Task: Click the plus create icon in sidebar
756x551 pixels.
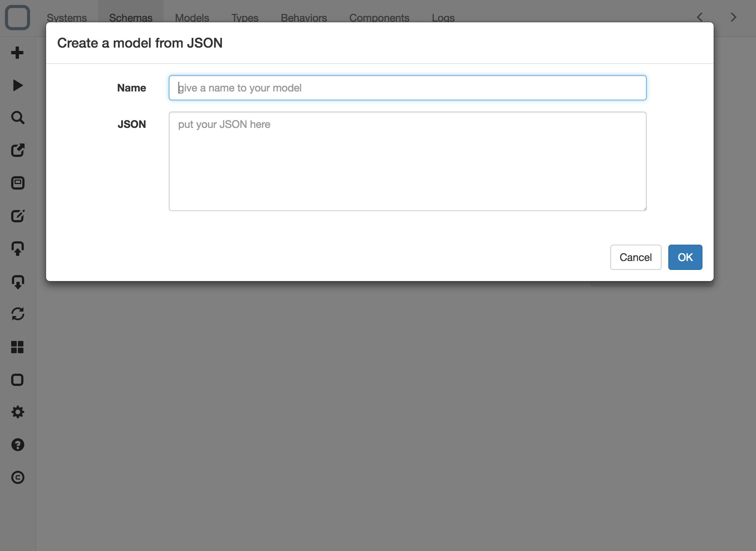Action: (x=17, y=52)
